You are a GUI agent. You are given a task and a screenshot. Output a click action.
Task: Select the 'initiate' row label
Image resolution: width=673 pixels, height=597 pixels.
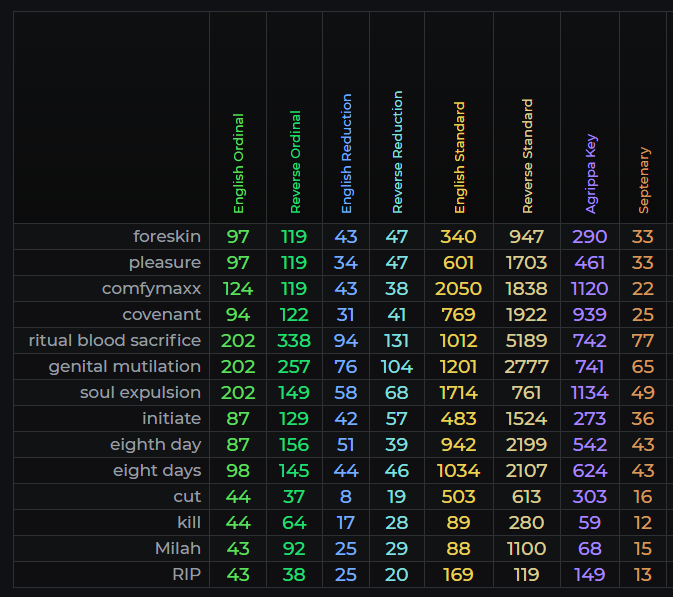(x=172, y=418)
